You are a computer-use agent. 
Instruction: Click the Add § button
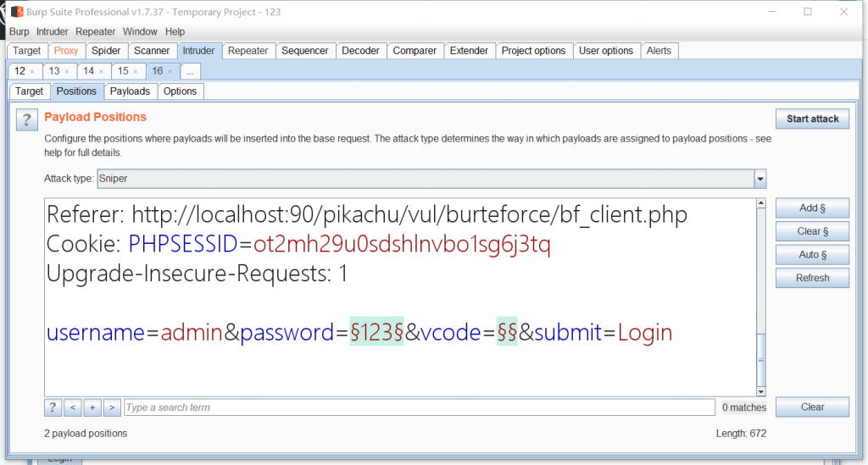[x=812, y=208]
